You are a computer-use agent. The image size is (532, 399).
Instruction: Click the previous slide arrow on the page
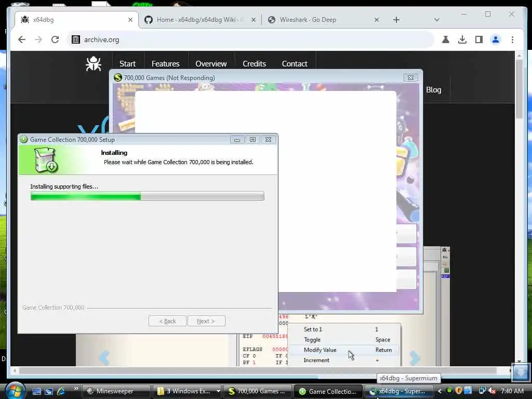(104, 357)
